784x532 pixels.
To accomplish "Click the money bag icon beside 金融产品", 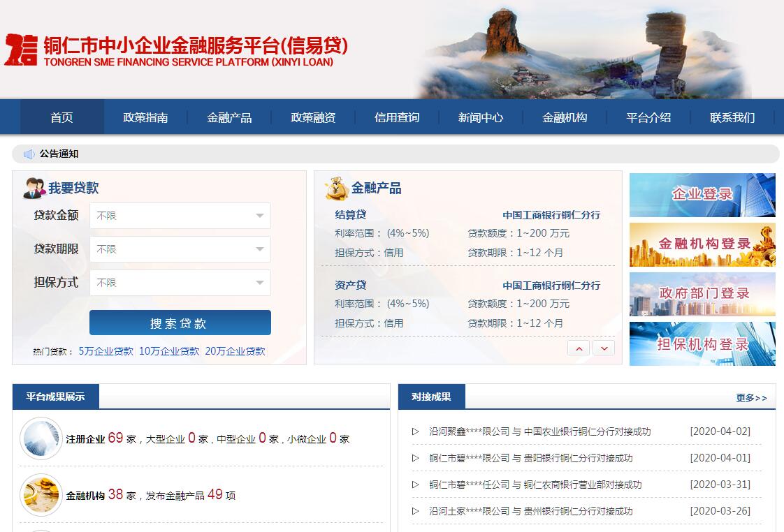I will (x=336, y=188).
